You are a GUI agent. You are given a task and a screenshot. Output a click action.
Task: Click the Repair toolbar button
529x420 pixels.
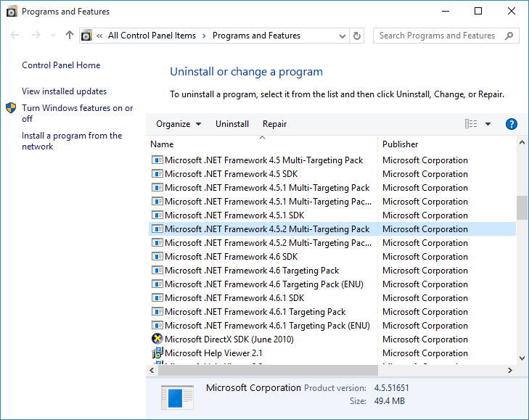[x=274, y=124]
